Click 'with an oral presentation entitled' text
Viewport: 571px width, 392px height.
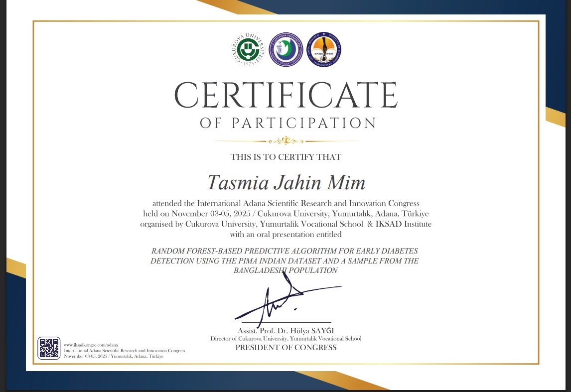pyautogui.click(x=286, y=235)
